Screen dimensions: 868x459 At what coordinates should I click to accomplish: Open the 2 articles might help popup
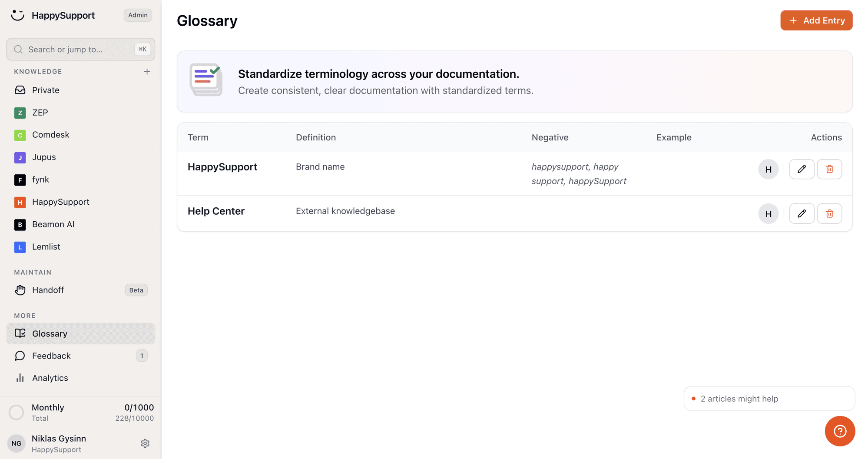(x=769, y=399)
